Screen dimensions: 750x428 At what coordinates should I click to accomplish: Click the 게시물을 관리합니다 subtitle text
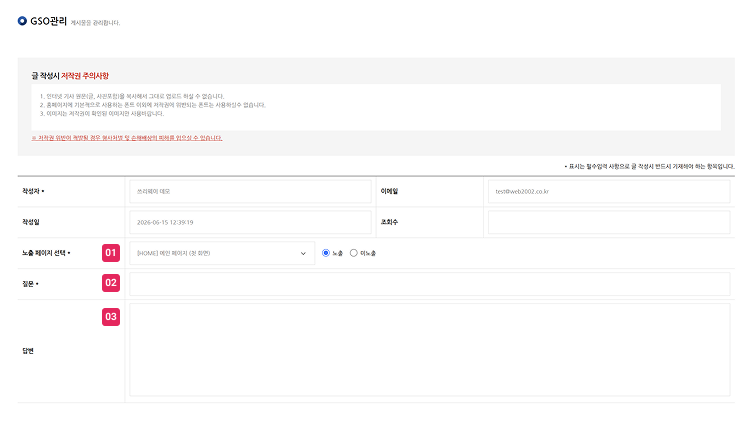[x=95, y=22]
